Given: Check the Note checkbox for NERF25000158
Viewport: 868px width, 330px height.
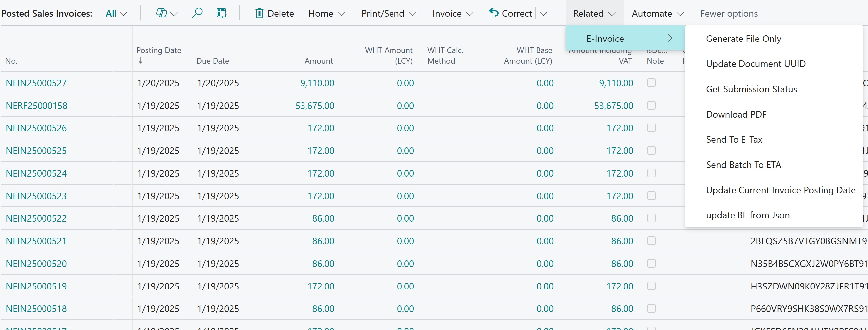Looking at the screenshot, I should (651, 105).
